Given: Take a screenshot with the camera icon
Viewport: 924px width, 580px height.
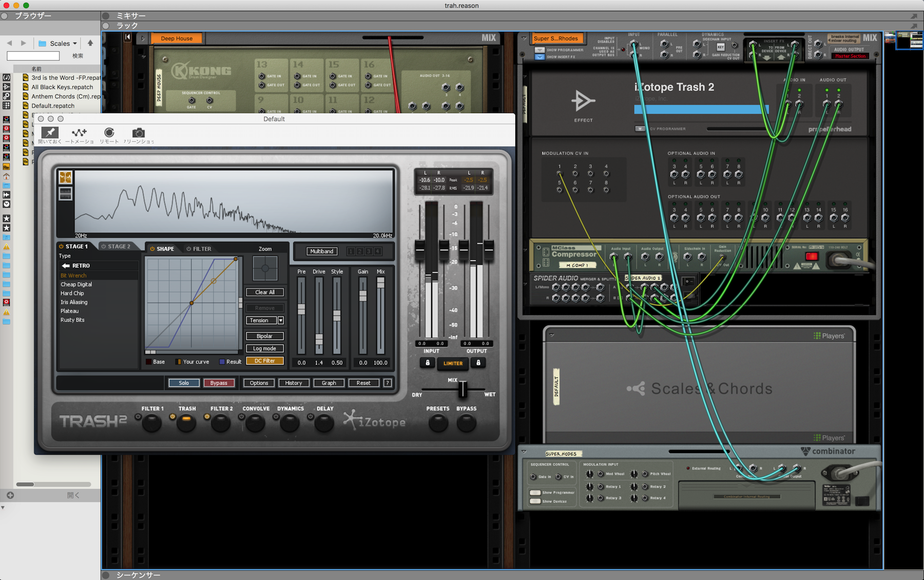Looking at the screenshot, I should [x=139, y=133].
